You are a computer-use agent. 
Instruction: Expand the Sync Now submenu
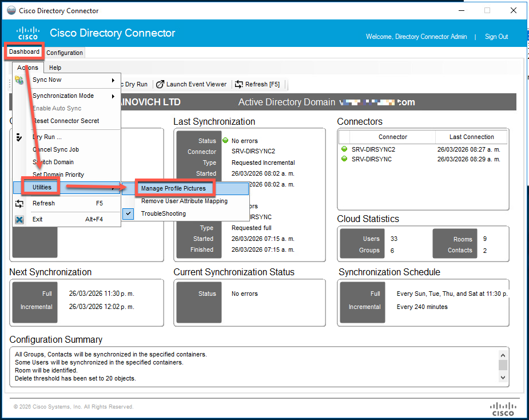67,80
